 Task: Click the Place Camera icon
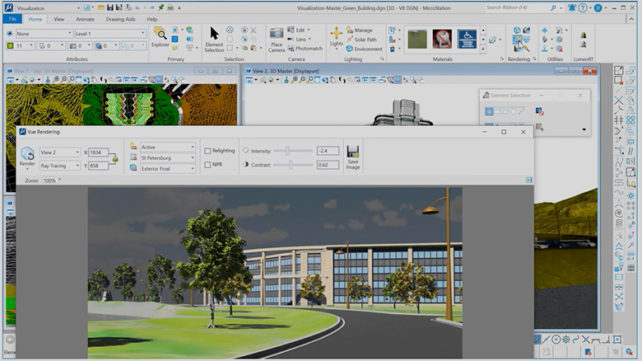coord(276,34)
